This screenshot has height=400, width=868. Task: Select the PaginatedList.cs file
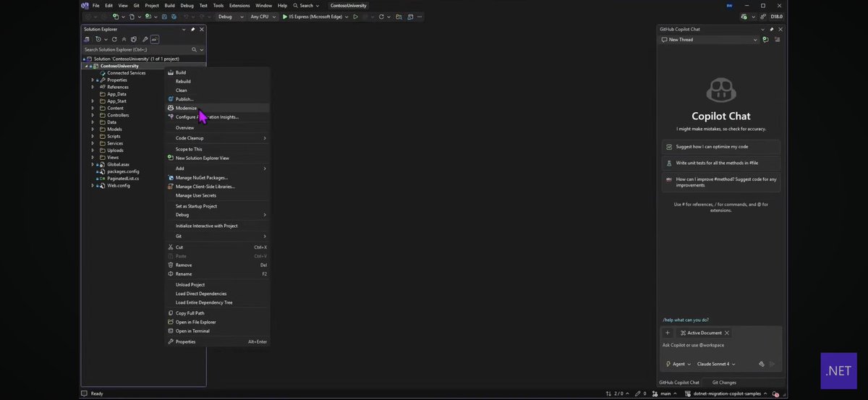(x=123, y=178)
